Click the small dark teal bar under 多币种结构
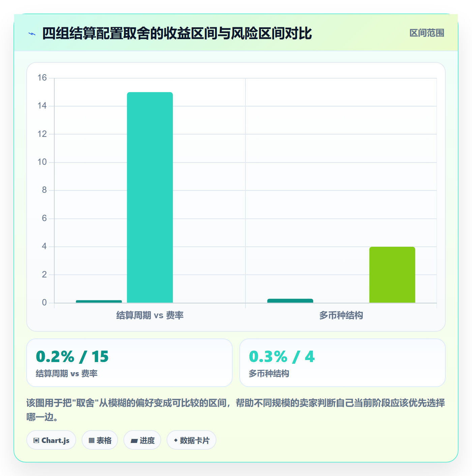Image resolution: width=472 pixels, height=476 pixels. click(290, 301)
